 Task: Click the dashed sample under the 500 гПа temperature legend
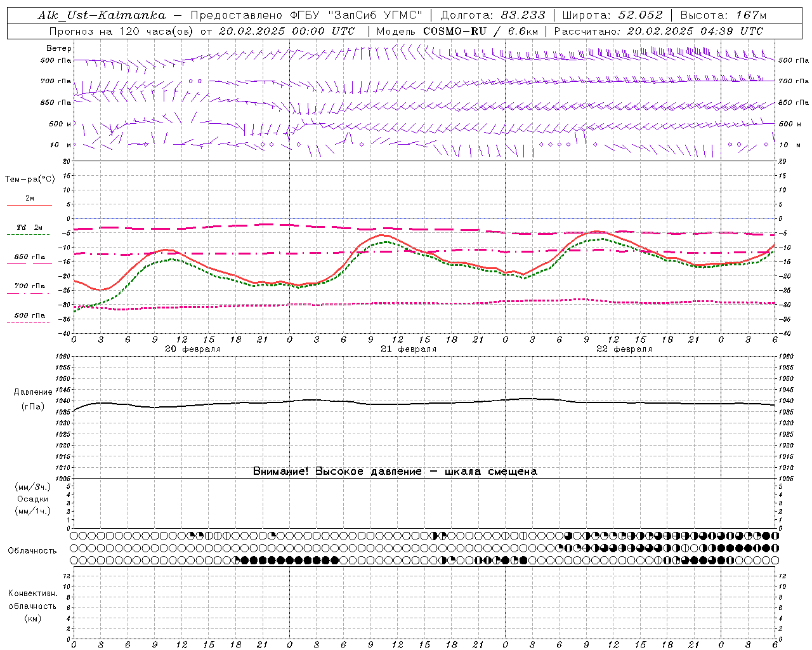point(29,322)
